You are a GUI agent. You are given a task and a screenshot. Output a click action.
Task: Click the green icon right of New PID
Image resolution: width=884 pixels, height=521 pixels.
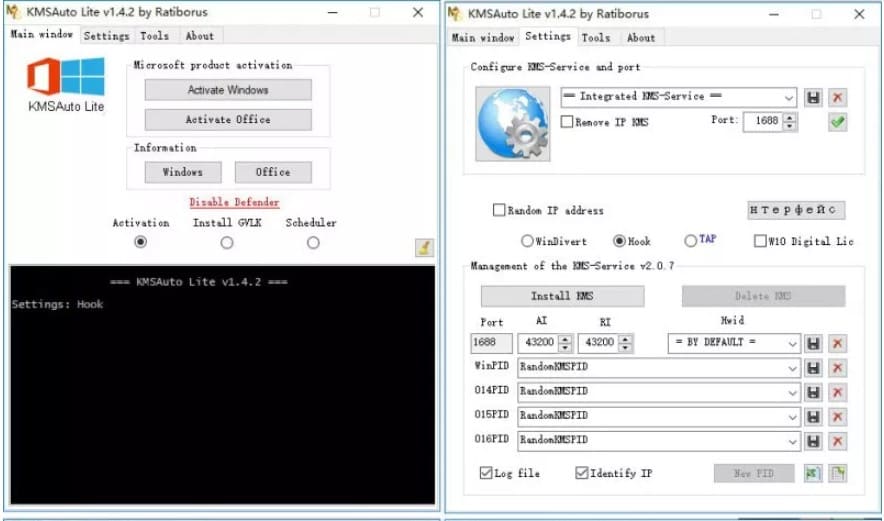pyautogui.click(x=812, y=473)
